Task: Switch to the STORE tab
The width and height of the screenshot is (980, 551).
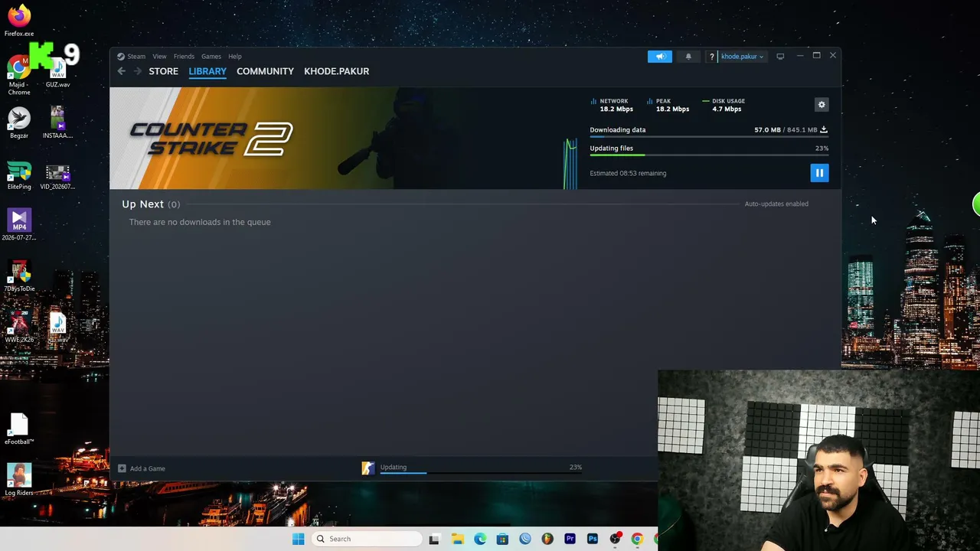Action: (x=164, y=71)
